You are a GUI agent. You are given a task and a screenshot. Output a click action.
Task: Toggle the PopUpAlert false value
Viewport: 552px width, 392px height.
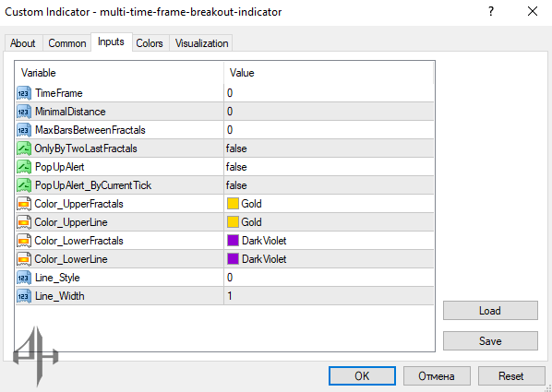click(x=329, y=167)
